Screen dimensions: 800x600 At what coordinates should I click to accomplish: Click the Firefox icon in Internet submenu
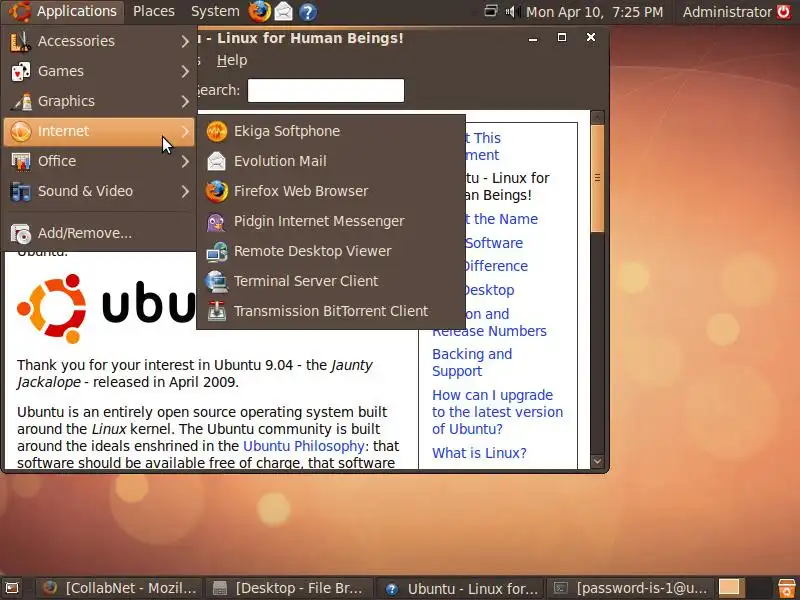click(x=217, y=191)
